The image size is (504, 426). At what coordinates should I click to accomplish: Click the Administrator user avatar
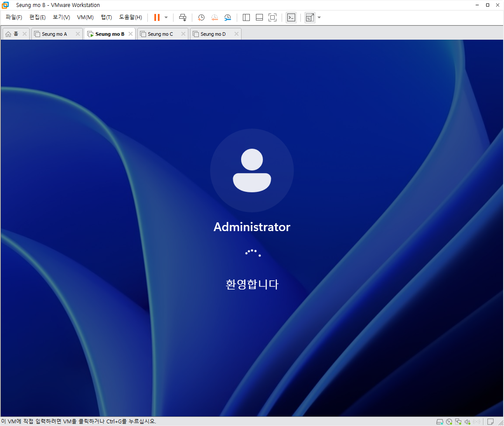click(252, 170)
